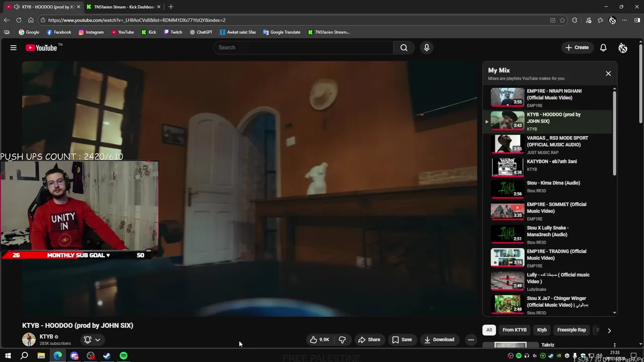Viewport: 644px width, 362px height.
Task: Open the Google Translate bookmark
Action: tap(282, 32)
